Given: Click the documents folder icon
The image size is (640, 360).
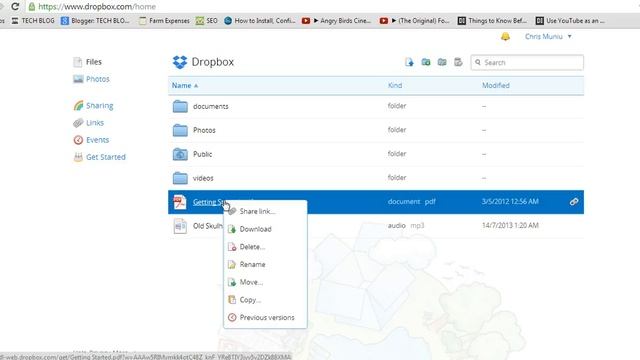Looking at the screenshot, I should click(x=180, y=106).
